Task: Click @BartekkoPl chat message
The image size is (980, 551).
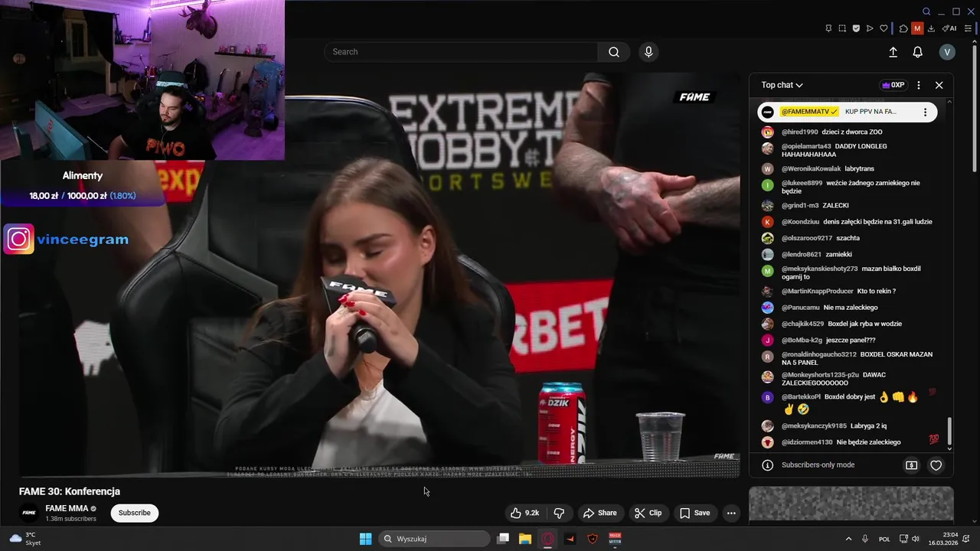Action: [848, 403]
